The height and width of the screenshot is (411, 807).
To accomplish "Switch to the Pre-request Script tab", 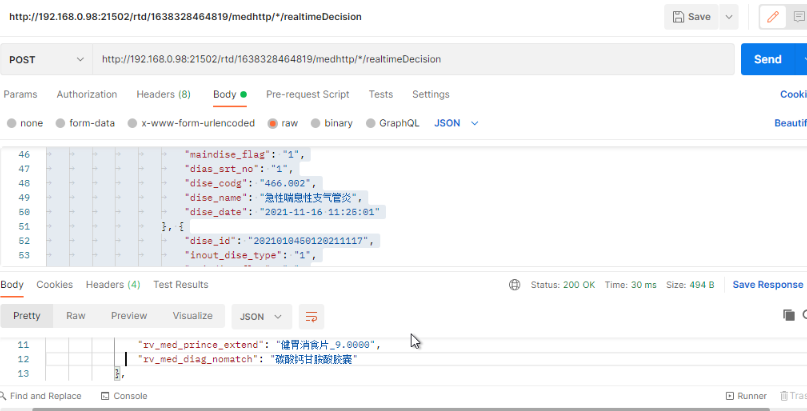I will [307, 94].
